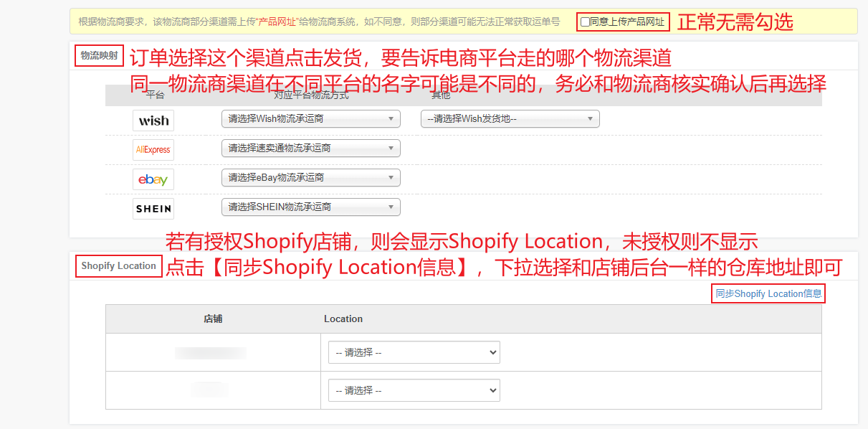Open the 请选择SHEIN物流承运商 dropdown

[311, 207]
